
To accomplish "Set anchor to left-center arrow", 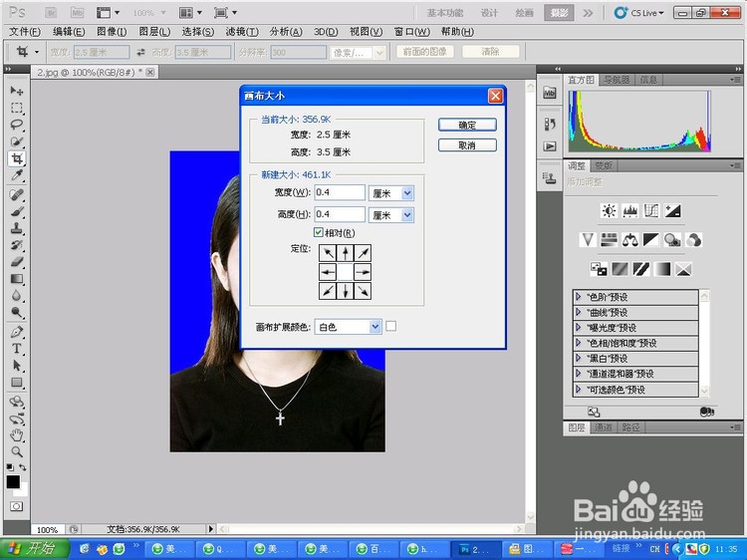I will click(x=328, y=272).
